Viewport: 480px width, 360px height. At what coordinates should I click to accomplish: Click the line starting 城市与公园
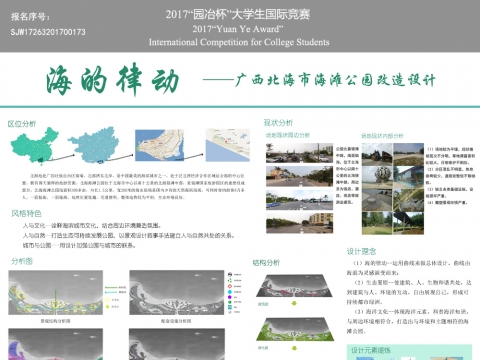pos(79,245)
